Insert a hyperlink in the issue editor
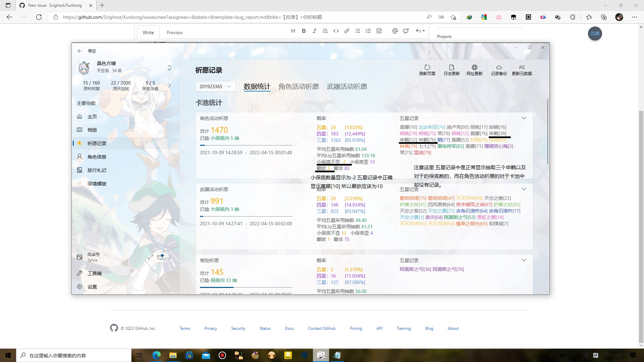Viewport: 644px width, 362px height. coord(346,31)
